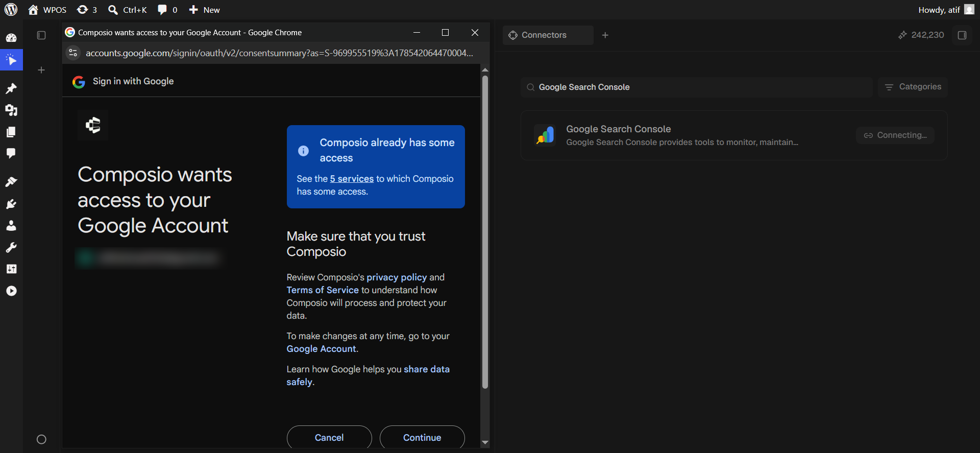Open the New content menu
This screenshot has height=453, width=980.
pyautogui.click(x=204, y=10)
